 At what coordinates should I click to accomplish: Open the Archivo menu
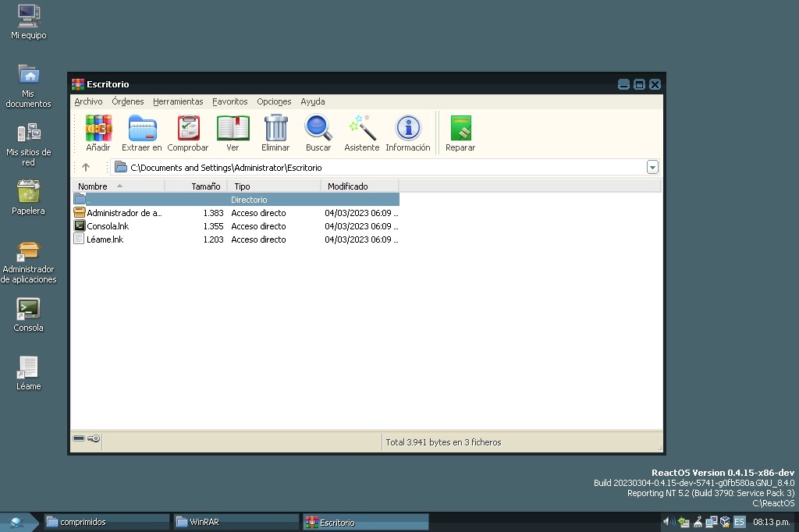pos(88,101)
